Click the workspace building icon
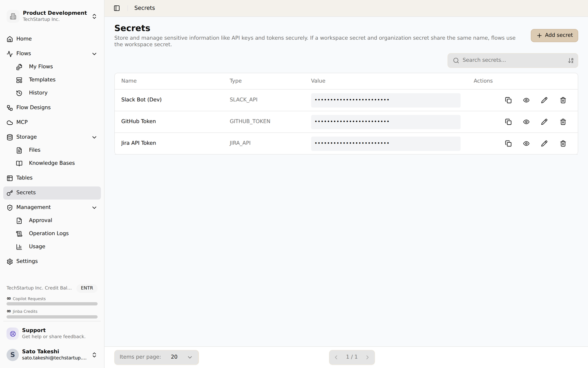The width and height of the screenshot is (588, 368). (x=13, y=16)
